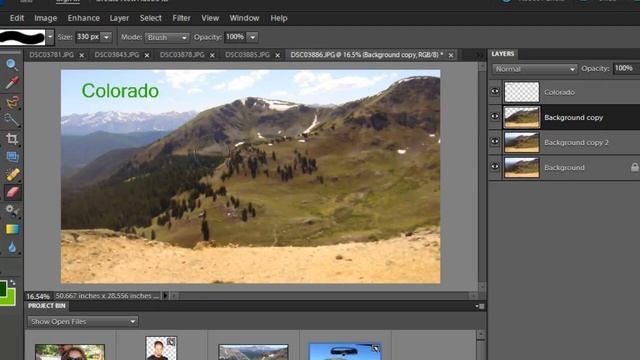Click the PROJECT BIN panel header

[x=47, y=306]
